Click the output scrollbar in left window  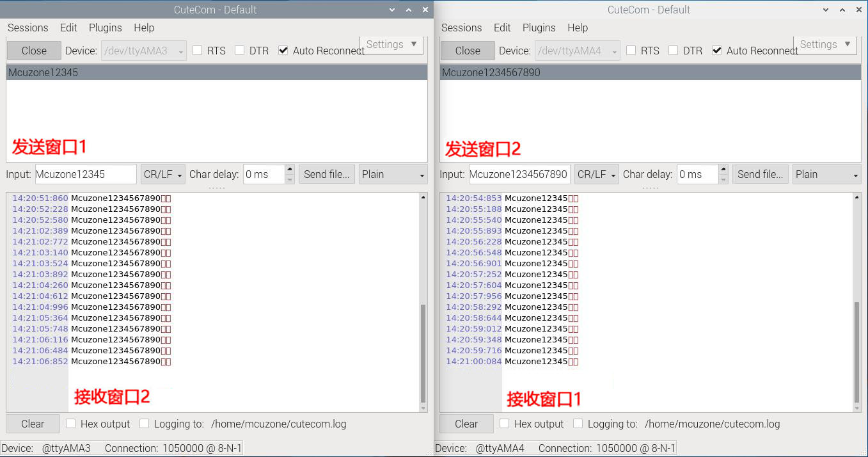tap(423, 353)
